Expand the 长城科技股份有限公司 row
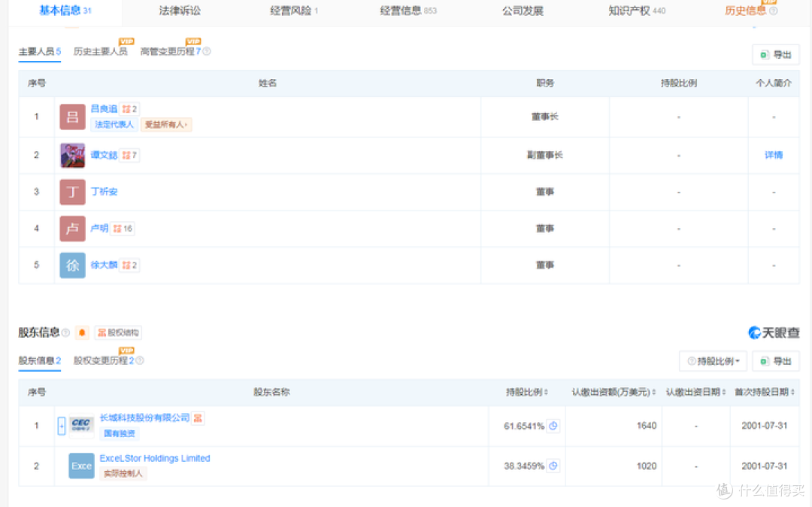 click(61, 426)
